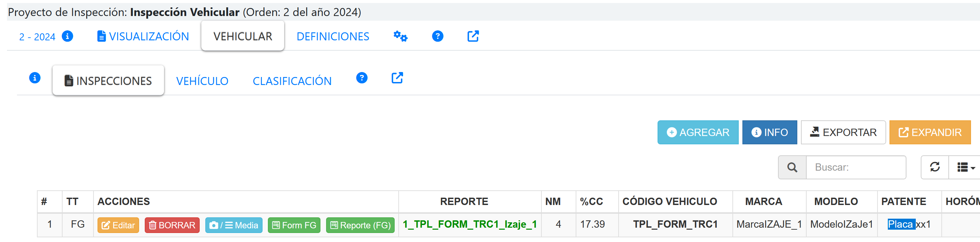Click the external link icon after CLASIFICACIÓN

pos(397,78)
